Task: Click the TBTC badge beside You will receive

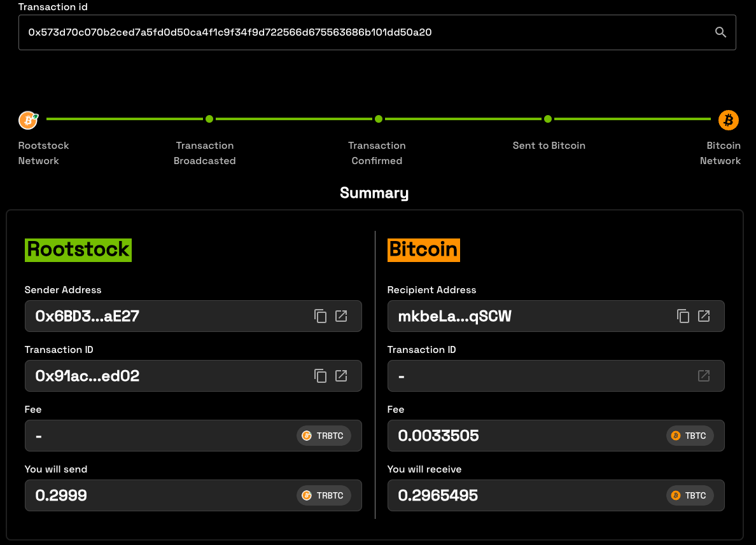Action: coord(689,495)
